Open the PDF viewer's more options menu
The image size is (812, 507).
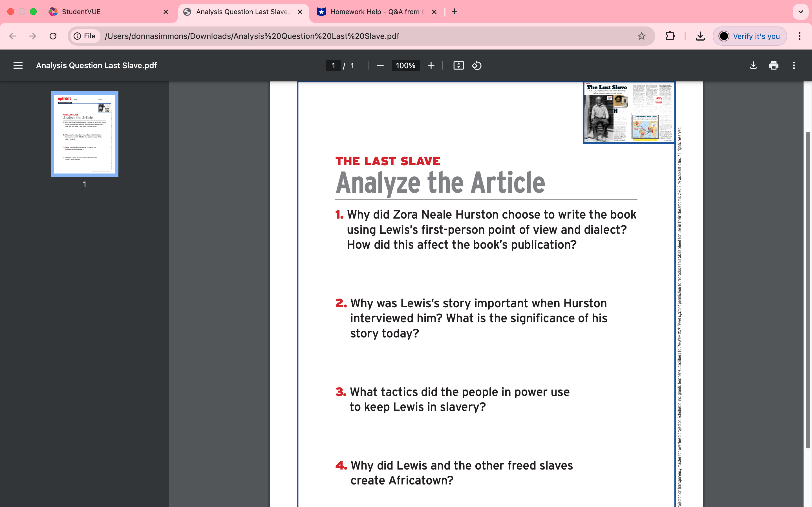pyautogui.click(x=794, y=65)
